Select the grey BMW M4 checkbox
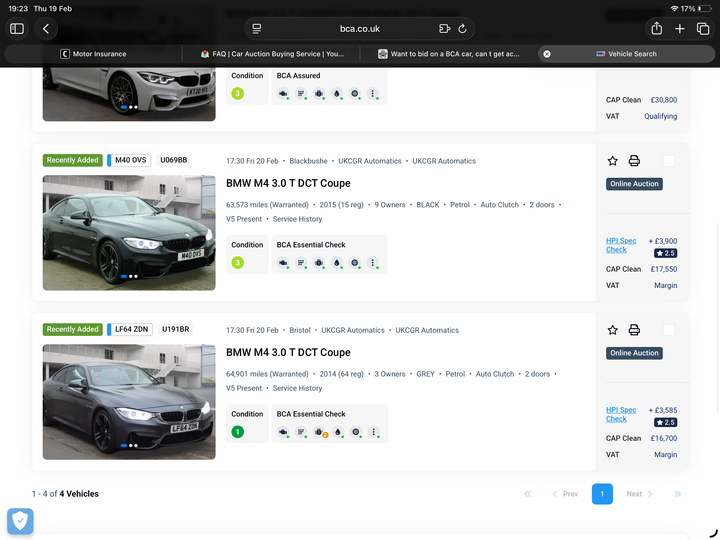The image size is (720, 540). pos(668,330)
